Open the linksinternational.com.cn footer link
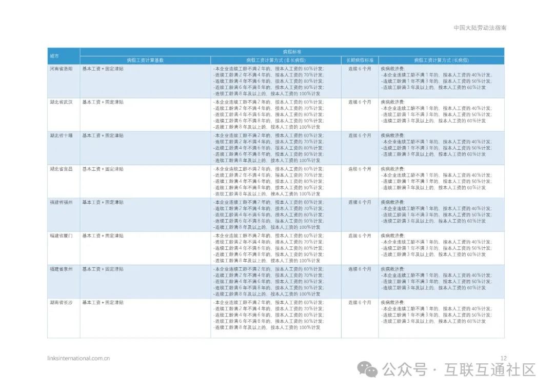This screenshot has height=392, width=554. 78,358
